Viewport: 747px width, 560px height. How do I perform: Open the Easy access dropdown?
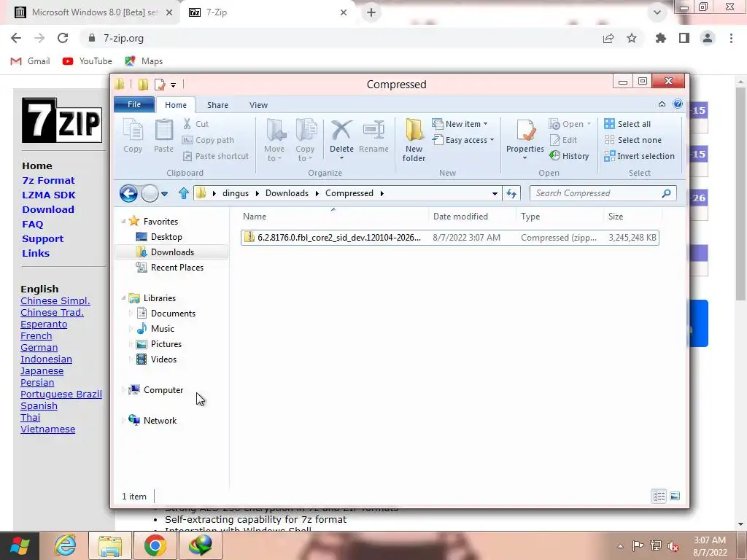[463, 140]
